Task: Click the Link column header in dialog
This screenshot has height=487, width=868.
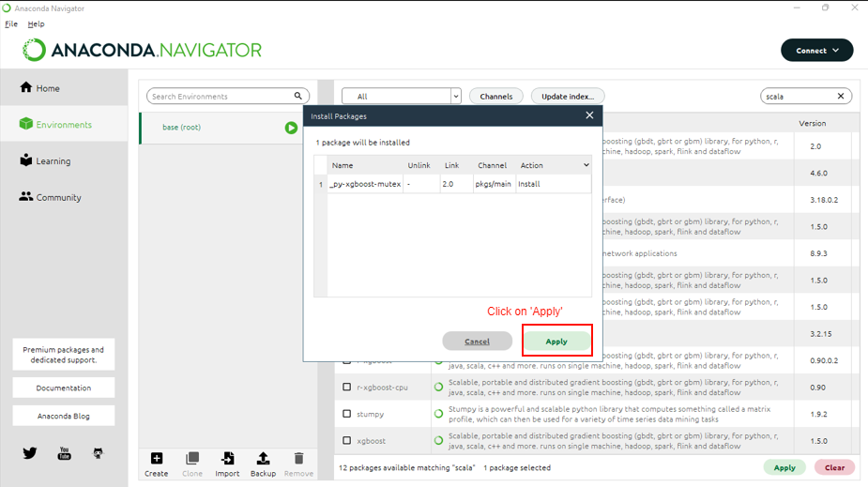Action: tap(451, 165)
